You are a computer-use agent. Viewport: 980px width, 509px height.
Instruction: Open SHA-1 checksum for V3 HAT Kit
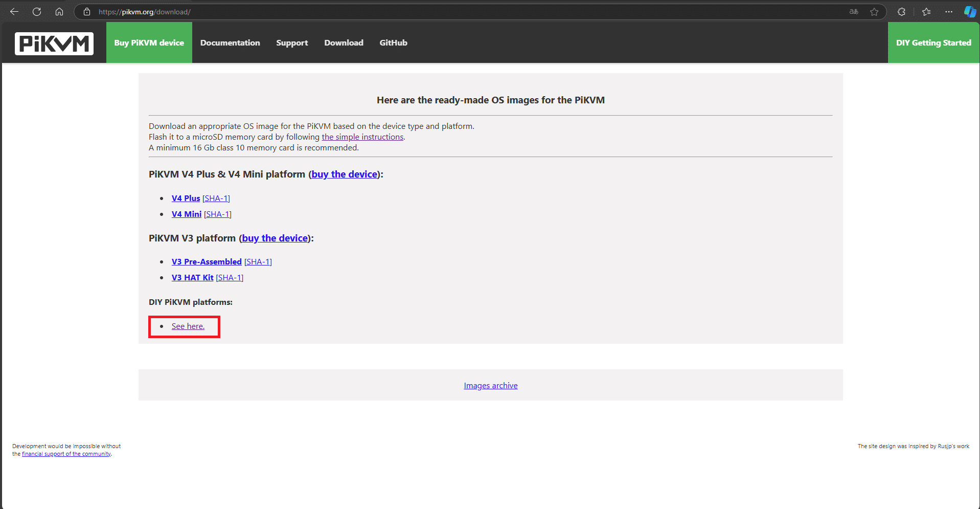click(230, 278)
